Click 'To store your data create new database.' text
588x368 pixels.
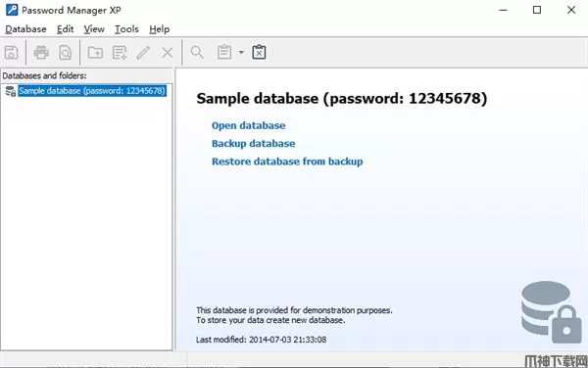pyautogui.click(x=270, y=320)
